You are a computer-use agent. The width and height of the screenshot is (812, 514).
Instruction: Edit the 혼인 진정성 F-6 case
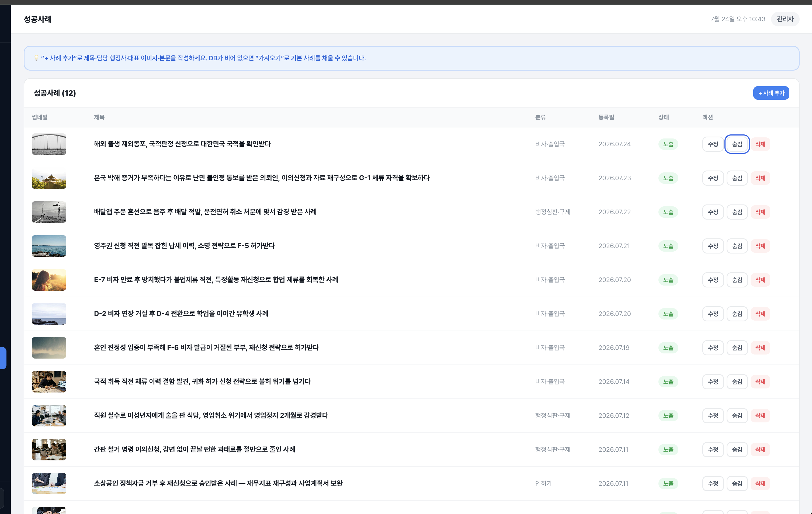pyautogui.click(x=713, y=348)
